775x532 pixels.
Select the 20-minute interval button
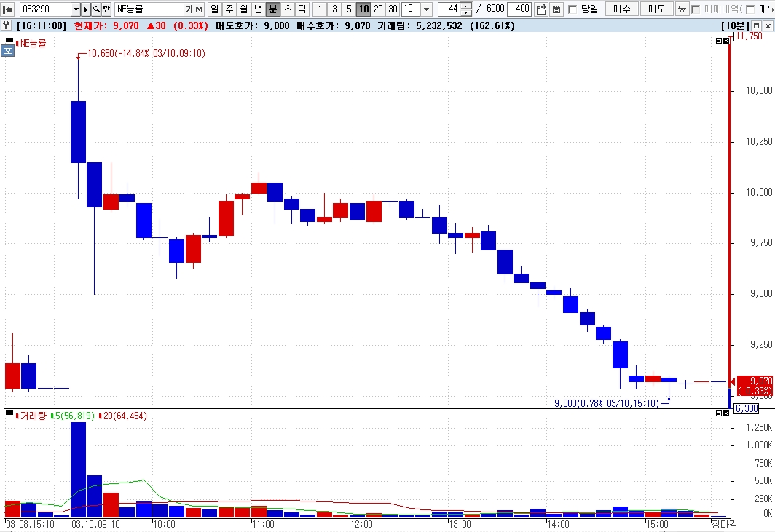[378, 9]
